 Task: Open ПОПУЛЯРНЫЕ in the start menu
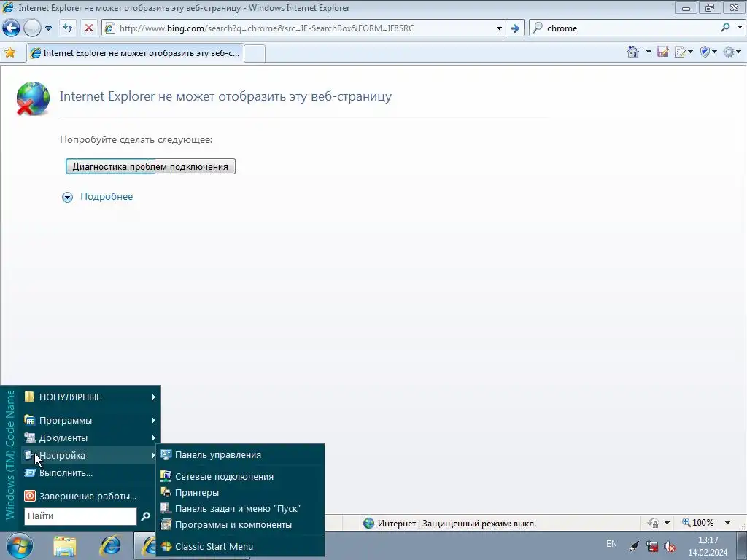(90, 397)
